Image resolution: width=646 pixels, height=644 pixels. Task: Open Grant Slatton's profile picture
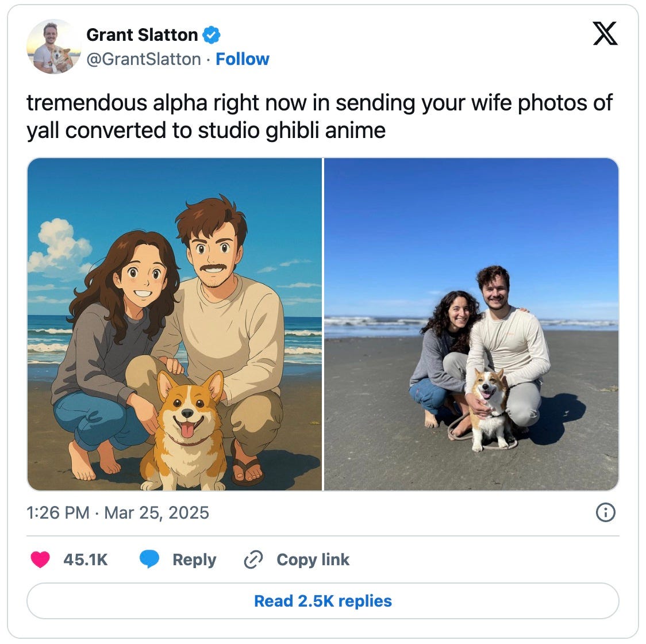53,46
